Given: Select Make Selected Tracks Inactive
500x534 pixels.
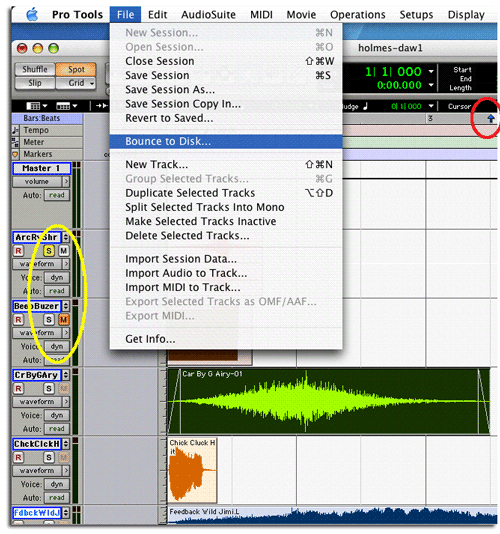Looking at the screenshot, I should coord(226,221).
